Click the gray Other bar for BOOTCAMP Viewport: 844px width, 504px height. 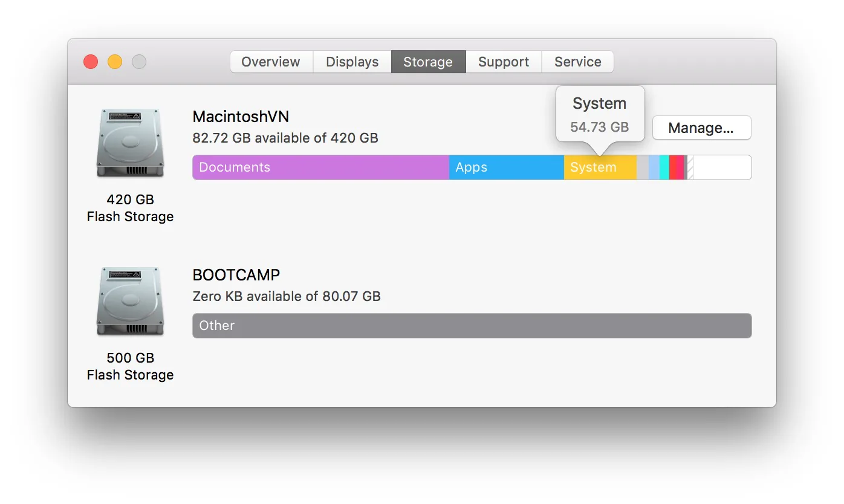click(472, 326)
